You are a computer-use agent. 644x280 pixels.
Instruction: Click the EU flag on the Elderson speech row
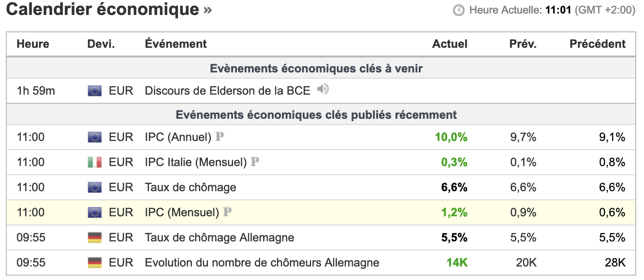tap(95, 91)
